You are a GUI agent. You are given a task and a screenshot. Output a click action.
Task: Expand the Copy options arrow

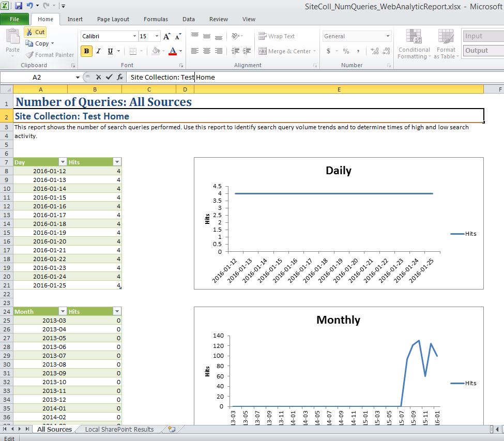(x=52, y=43)
